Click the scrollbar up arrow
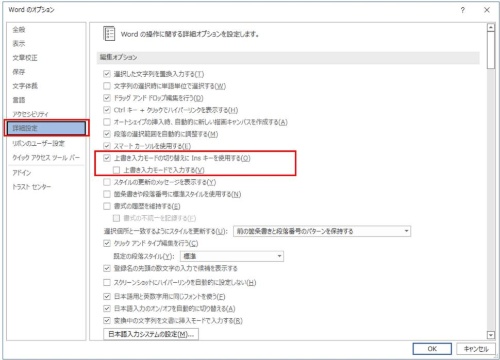Viewport: 500px width, 360px height. click(491, 28)
